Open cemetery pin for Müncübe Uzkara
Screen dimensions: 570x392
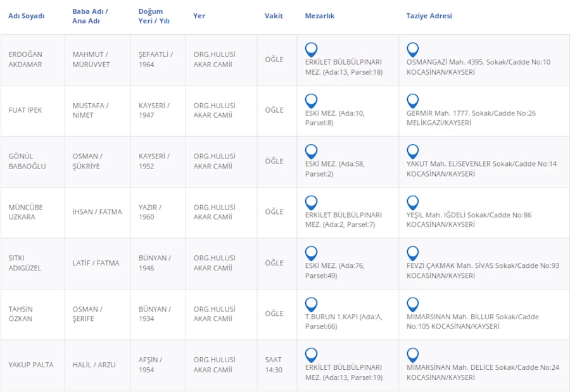pos(311,203)
